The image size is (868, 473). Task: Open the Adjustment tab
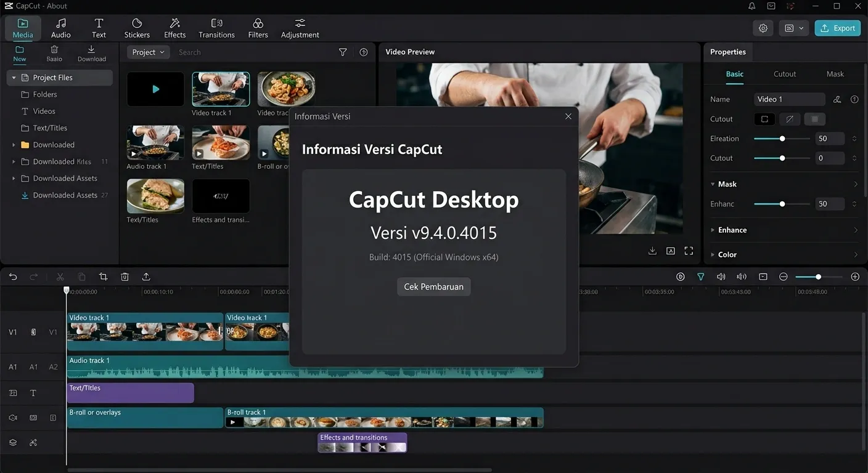pos(300,28)
